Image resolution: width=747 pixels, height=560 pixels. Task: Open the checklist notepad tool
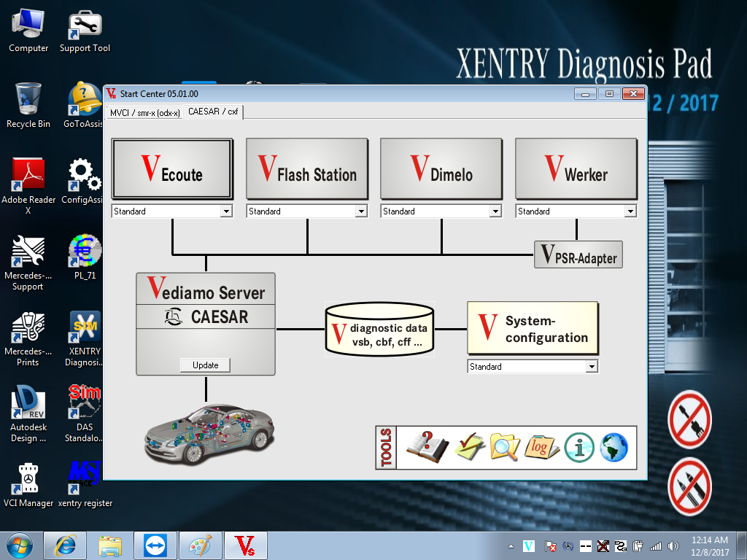tap(469, 447)
